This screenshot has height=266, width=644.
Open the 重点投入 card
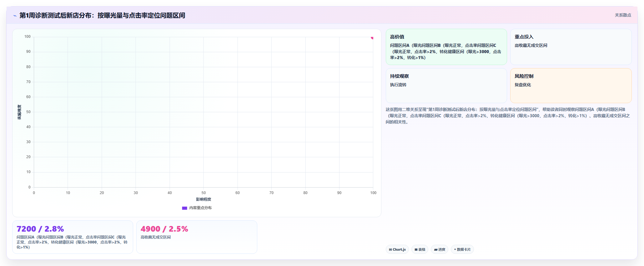(x=571, y=47)
